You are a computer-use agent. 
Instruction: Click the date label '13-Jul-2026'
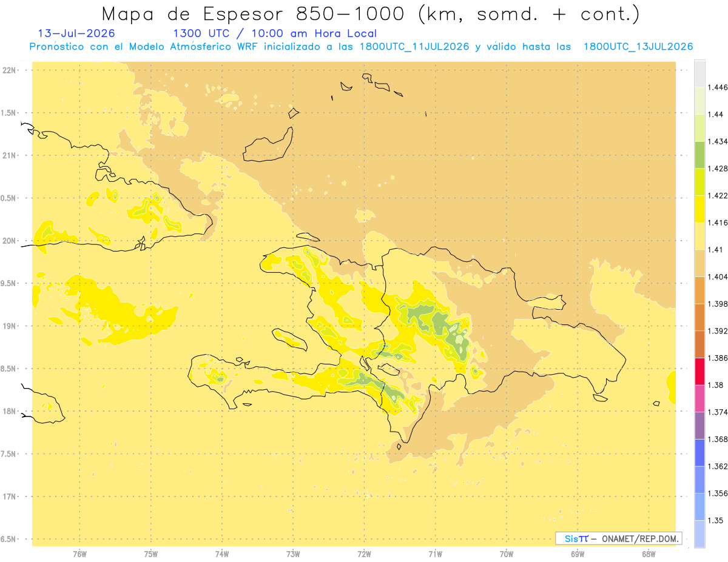(x=76, y=33)
